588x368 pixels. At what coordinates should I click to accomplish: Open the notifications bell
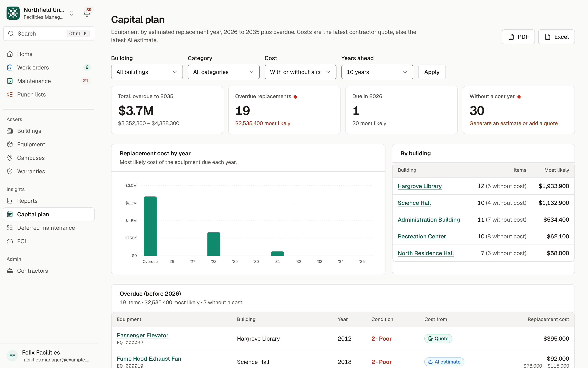[87, 13]
